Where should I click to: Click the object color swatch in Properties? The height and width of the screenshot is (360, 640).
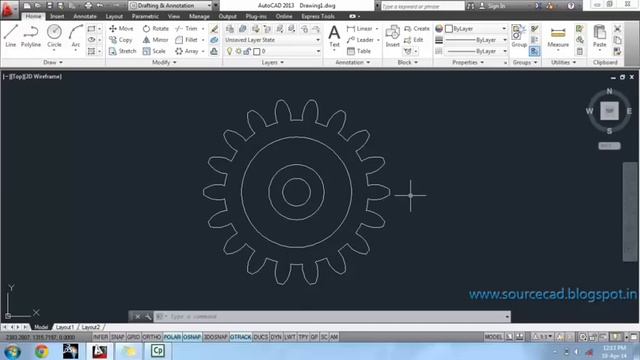point(449,29)
